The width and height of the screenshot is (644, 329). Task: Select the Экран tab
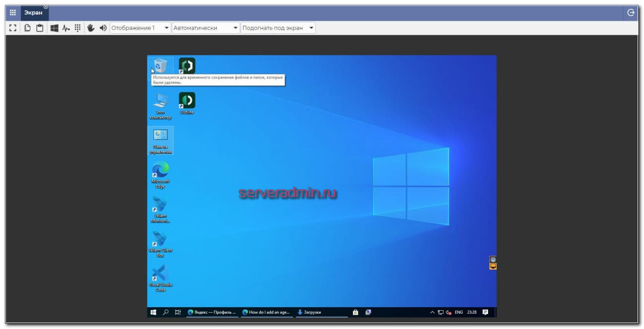(x=34, y=13)
